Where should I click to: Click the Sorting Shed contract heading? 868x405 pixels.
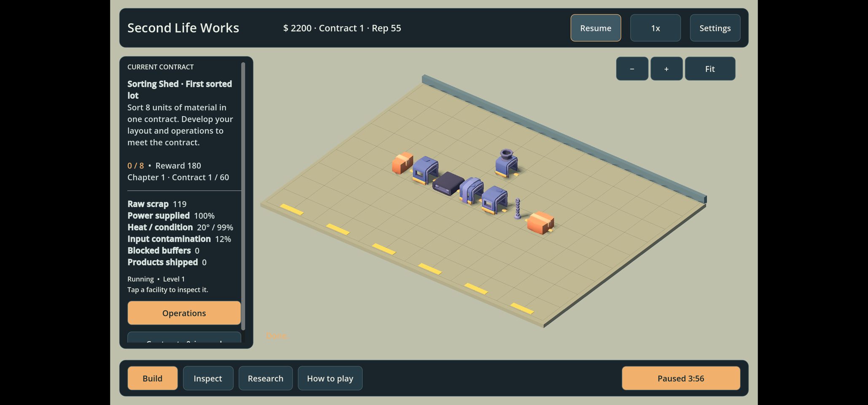pos(180,89)
